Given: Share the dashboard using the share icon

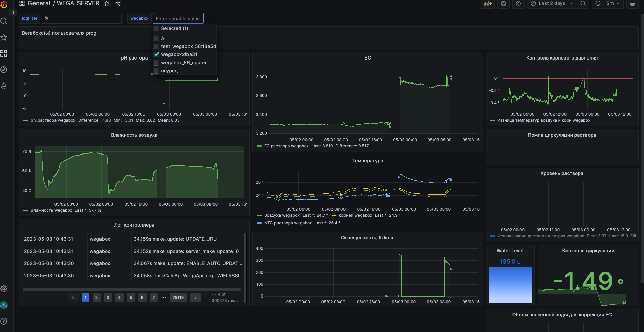Looking at the screenshot, I should click(x=118, y=3).
